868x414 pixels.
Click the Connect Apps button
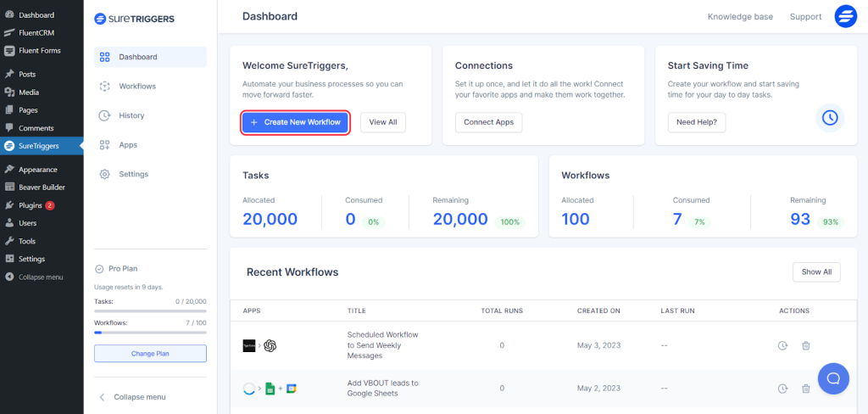[489, 122]
